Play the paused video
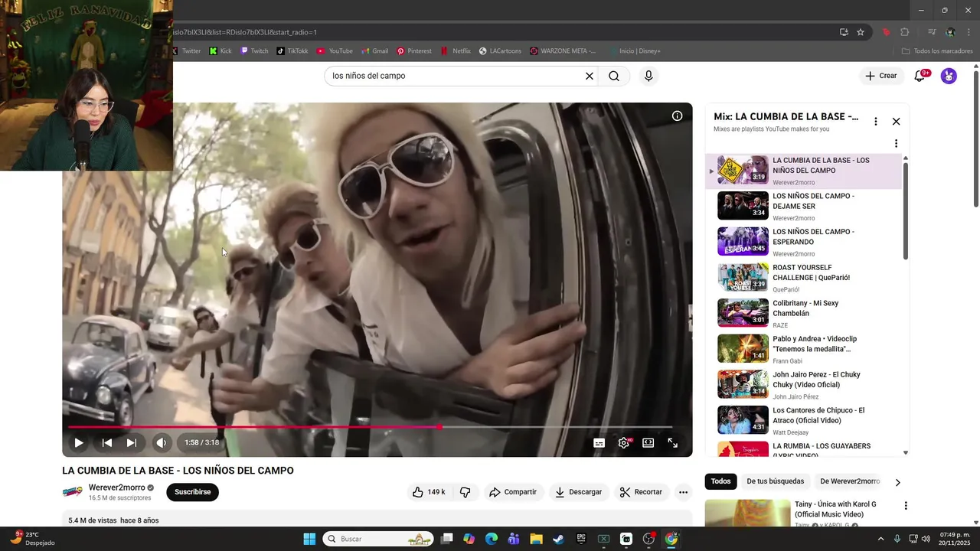This screenshot has width=980, height=551. coord(79,442)
